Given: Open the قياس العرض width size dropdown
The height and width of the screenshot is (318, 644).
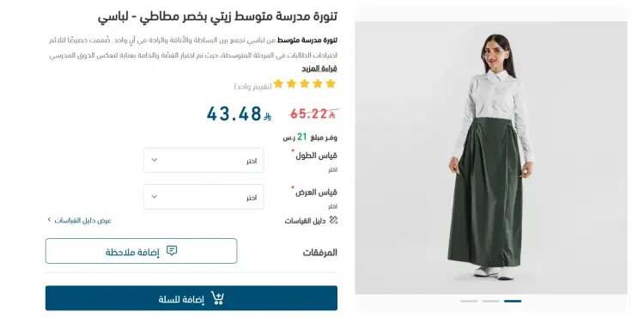Looking at the screenshot, I should 204,197.
